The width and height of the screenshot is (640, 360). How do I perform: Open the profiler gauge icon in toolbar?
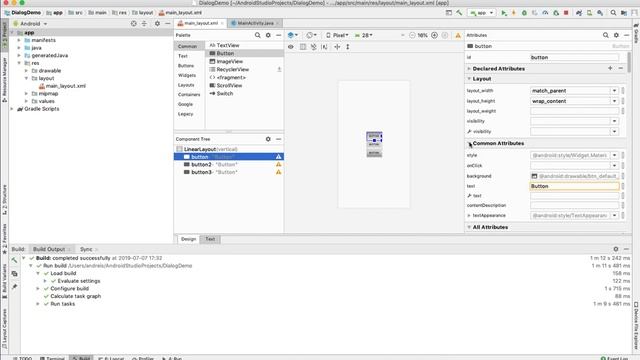(x=545, y=13)
